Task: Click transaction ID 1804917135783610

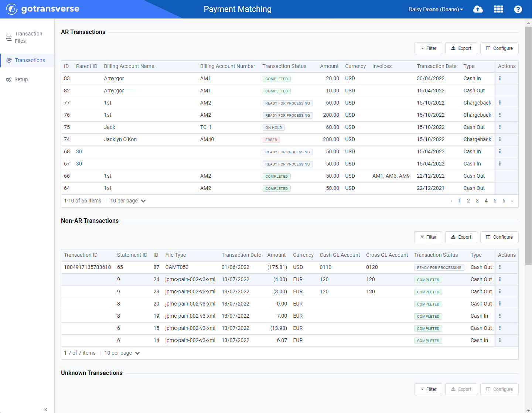Action: pos(87,267)
